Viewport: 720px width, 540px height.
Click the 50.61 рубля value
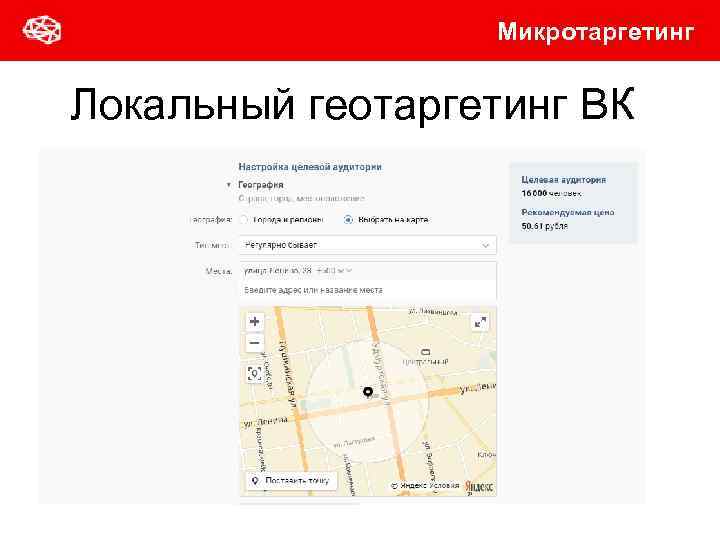pos(545,226)
